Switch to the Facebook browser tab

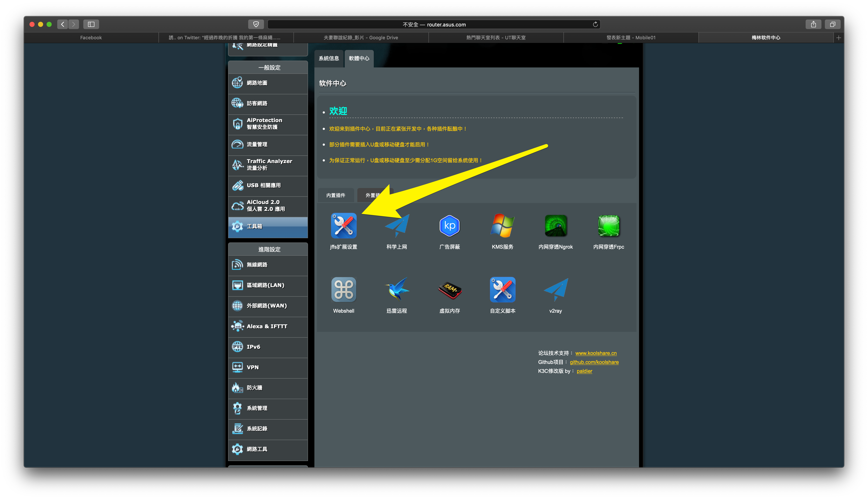click(x=91, y=38)
